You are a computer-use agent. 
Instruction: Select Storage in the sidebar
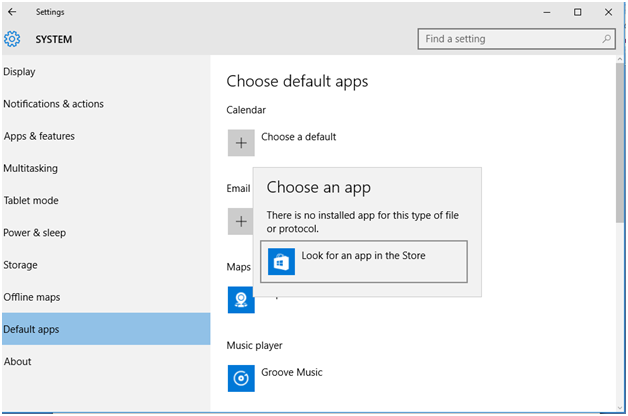click(21, 265)
